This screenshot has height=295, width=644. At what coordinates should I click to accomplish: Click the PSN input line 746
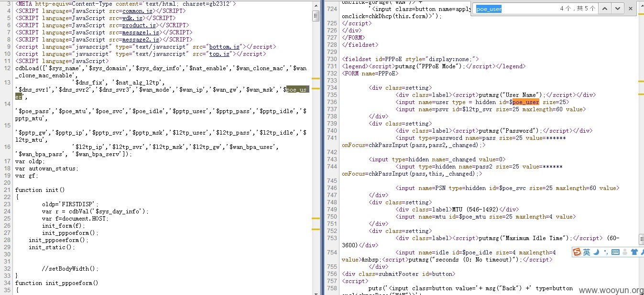click(x=507, y=188)
